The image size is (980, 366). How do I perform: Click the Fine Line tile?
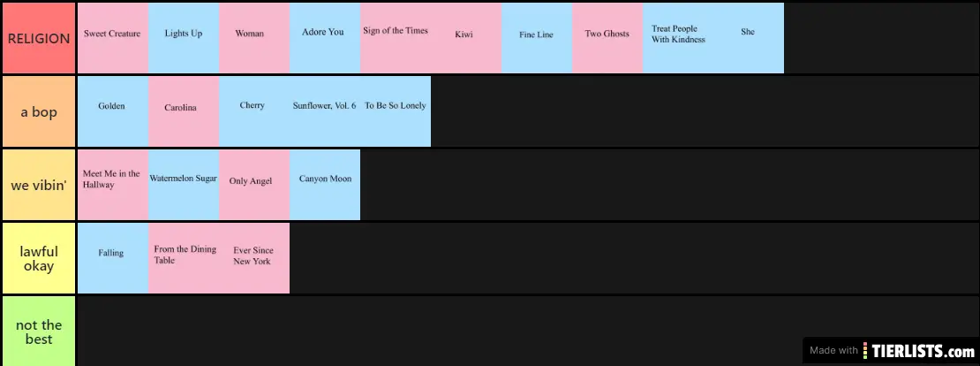(537, 38)
